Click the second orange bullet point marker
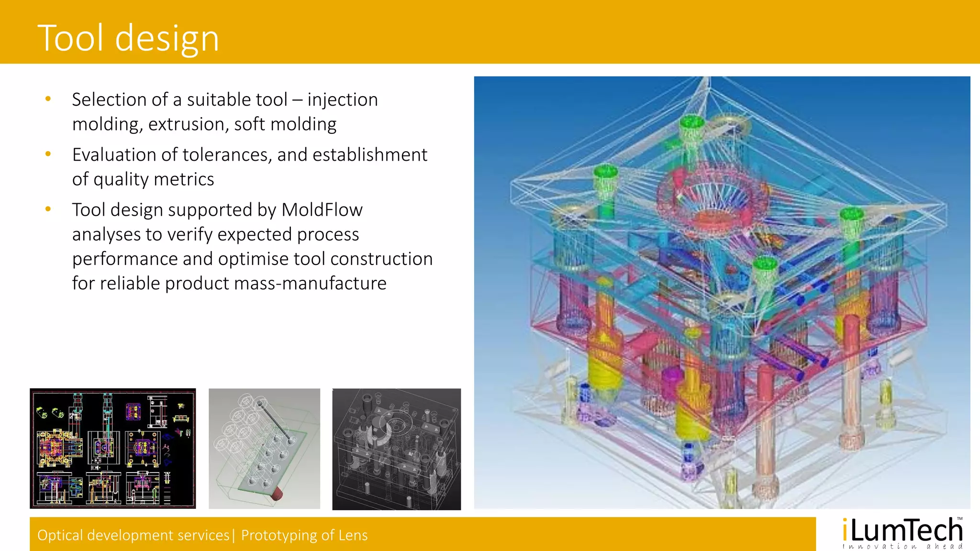The height and width of the screenshot is (551, 980). pyautogui.click(x=48, y=154)
